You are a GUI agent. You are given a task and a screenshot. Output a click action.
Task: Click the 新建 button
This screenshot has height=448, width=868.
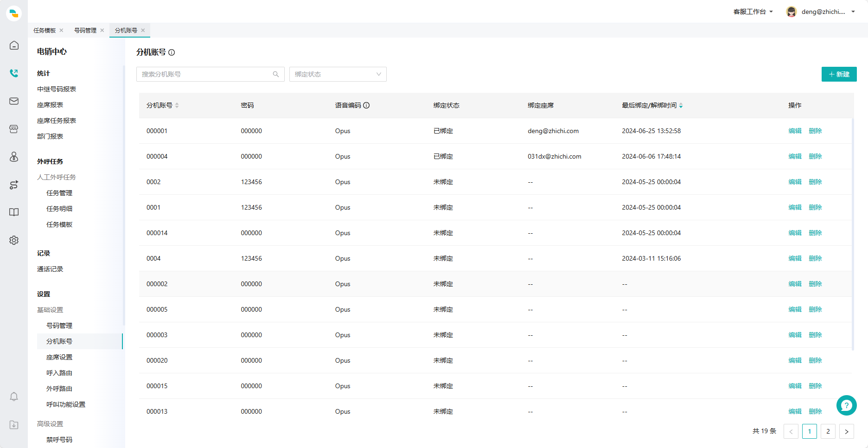pyautogui.click(x=839, y=74)
